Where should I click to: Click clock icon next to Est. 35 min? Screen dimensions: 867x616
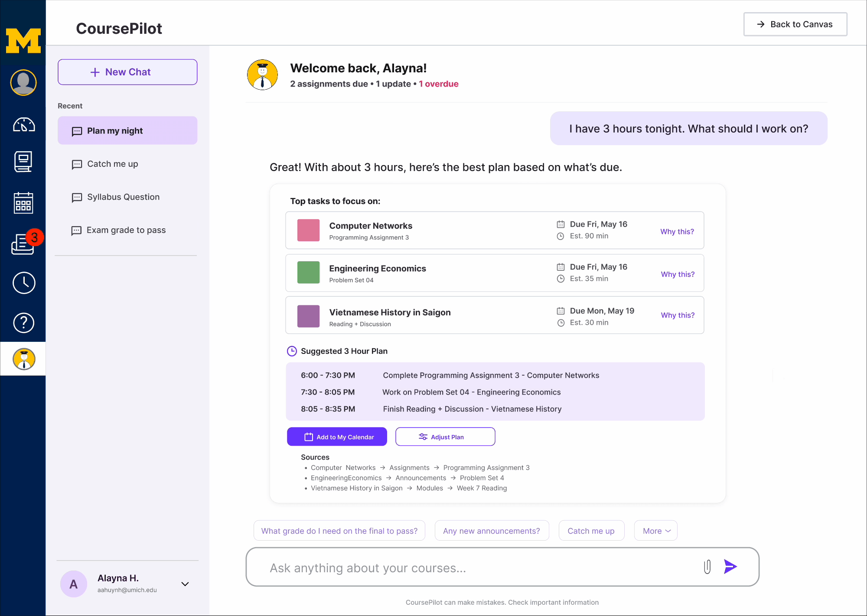coord(561,279)
